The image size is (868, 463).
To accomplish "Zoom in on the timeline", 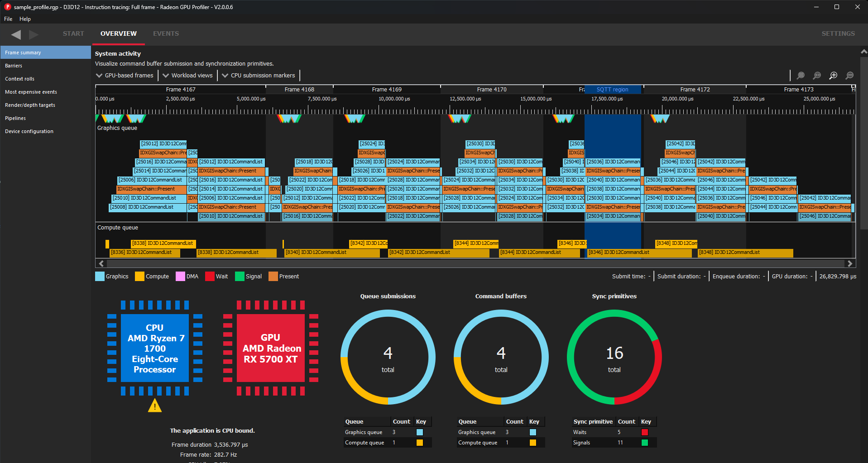I will [833, 76].
